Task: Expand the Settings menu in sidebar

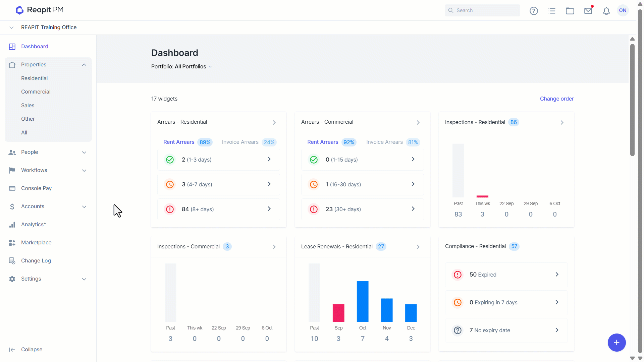Action: coord(84,279)
